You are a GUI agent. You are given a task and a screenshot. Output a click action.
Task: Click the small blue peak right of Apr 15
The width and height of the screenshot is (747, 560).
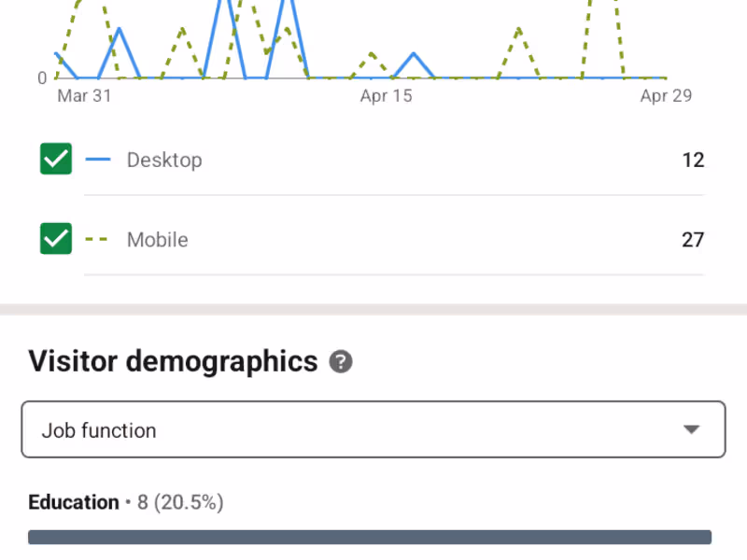click(414, 55)
